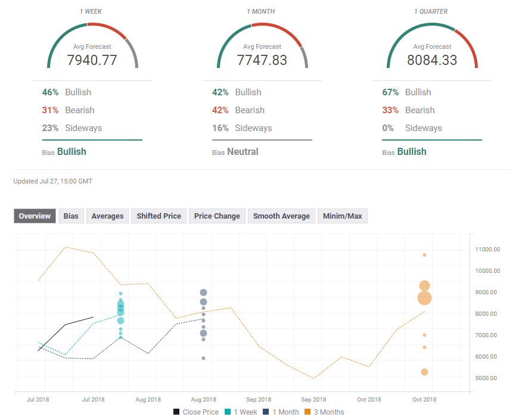This screenshot has height=420, width=519.
Task: Switch to the Bias tab
Action: coord(71,216)
